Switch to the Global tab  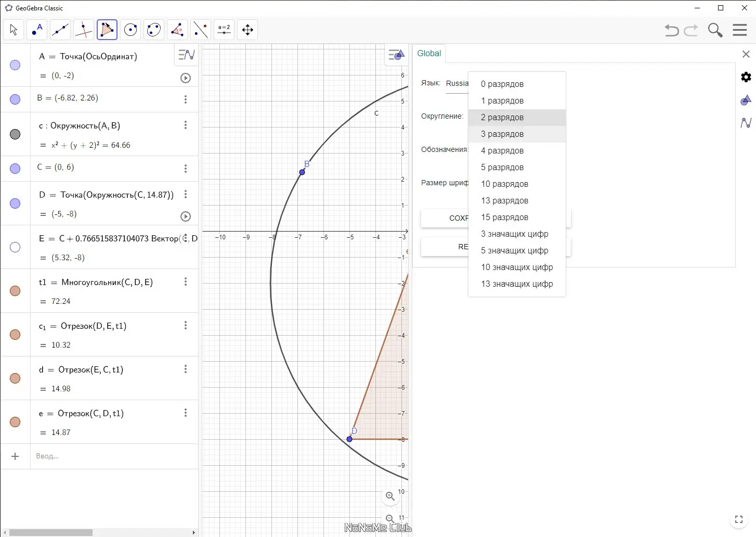[429, 54]
